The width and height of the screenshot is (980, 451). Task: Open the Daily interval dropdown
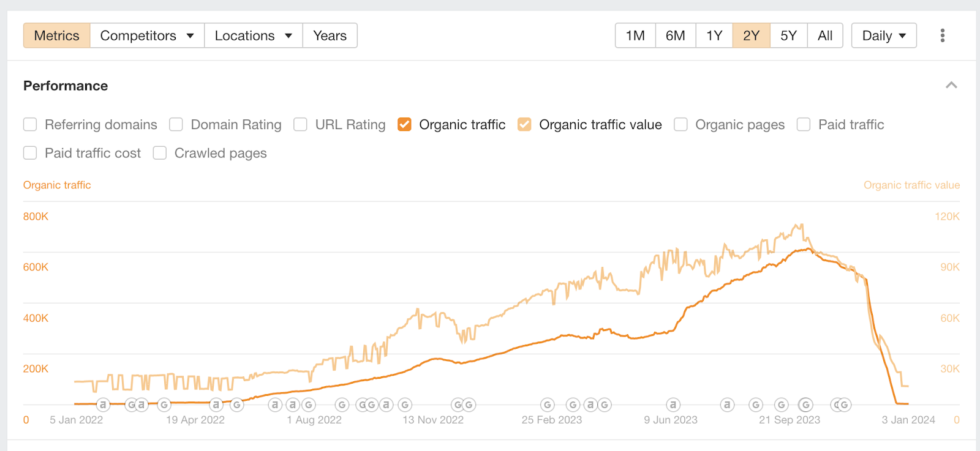tap(884, 35)
